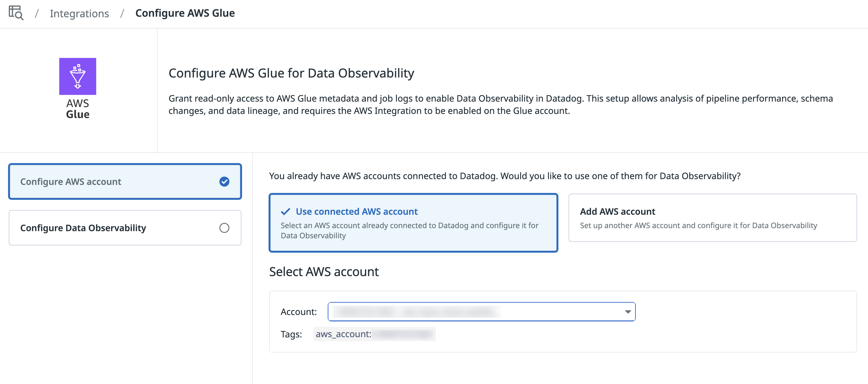The width and height of the screenshot is (868, 384).
Task: Click the Grant read-only access description paragraph
Action: click(x=500, y=105)
